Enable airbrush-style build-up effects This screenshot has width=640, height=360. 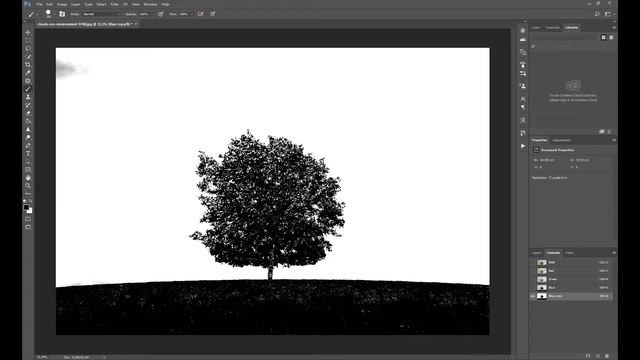pos(200,14)
